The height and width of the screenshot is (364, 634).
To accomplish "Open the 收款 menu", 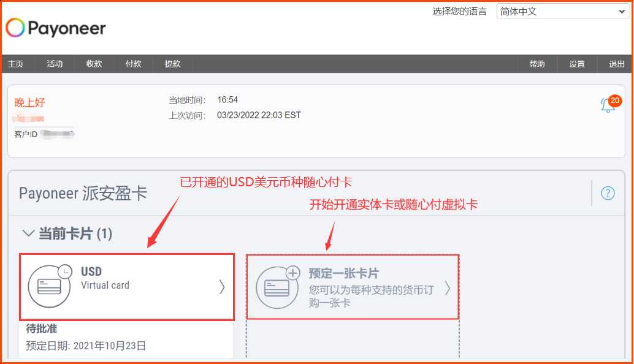I will click(x=94, y=64).
